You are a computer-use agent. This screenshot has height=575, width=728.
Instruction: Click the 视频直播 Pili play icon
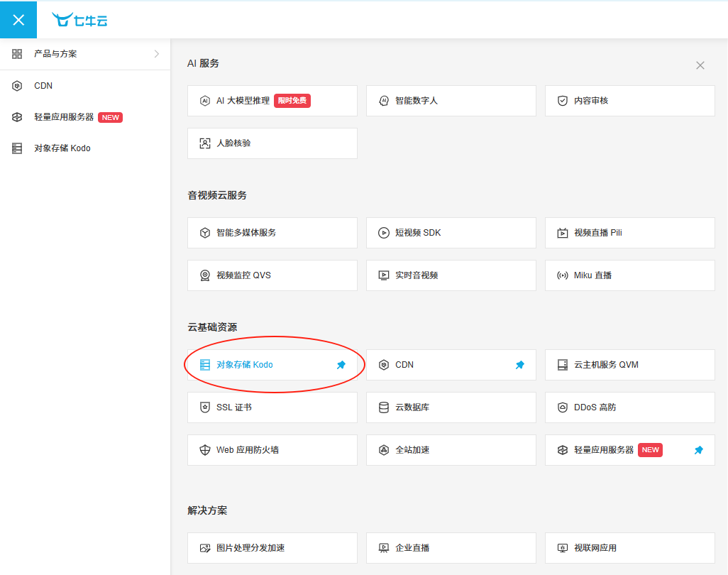[563, 232]
